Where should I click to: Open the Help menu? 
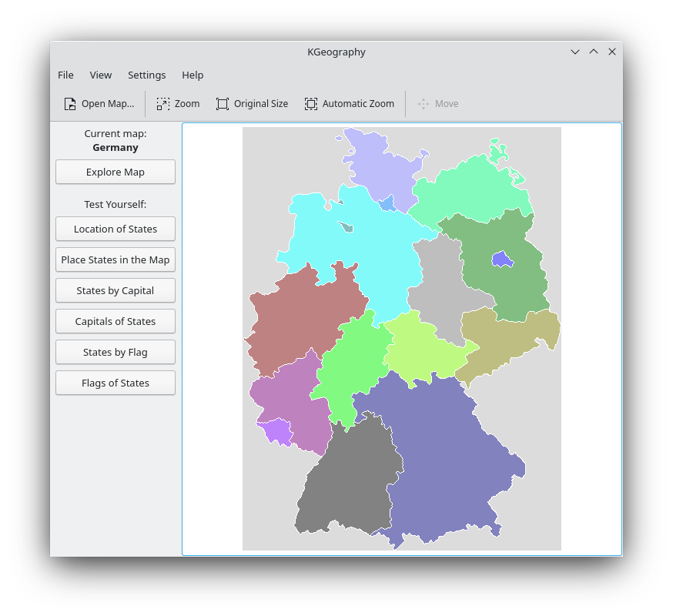[193, 75]
